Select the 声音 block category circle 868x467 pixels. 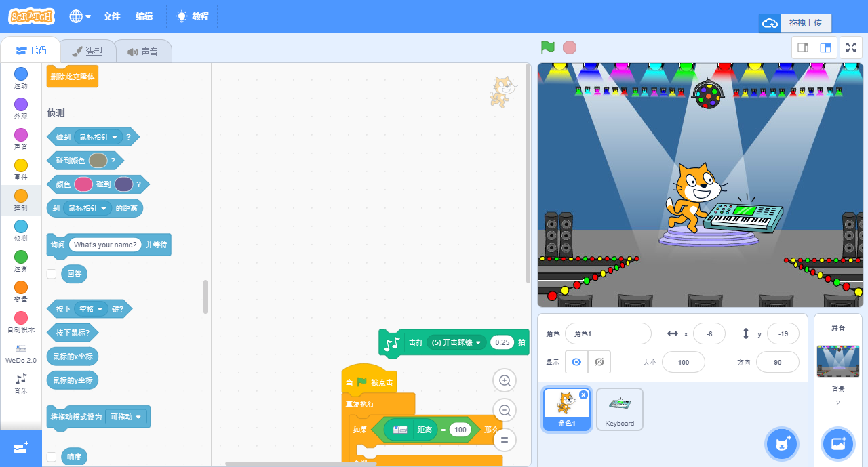21,134
